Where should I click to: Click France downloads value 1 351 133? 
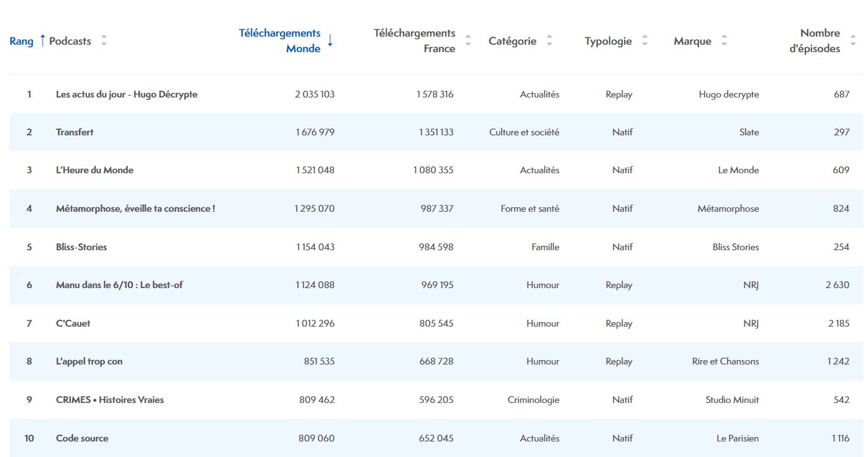(x=436, y=132)
